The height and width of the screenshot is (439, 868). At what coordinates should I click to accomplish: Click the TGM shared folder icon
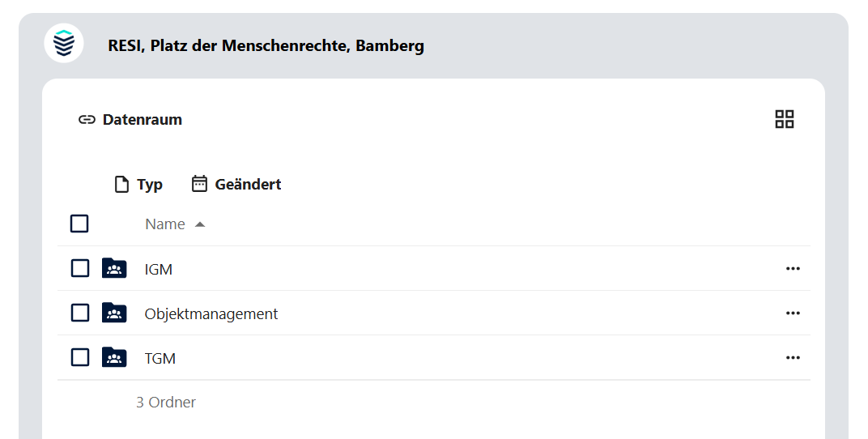(x=114, y=357)
